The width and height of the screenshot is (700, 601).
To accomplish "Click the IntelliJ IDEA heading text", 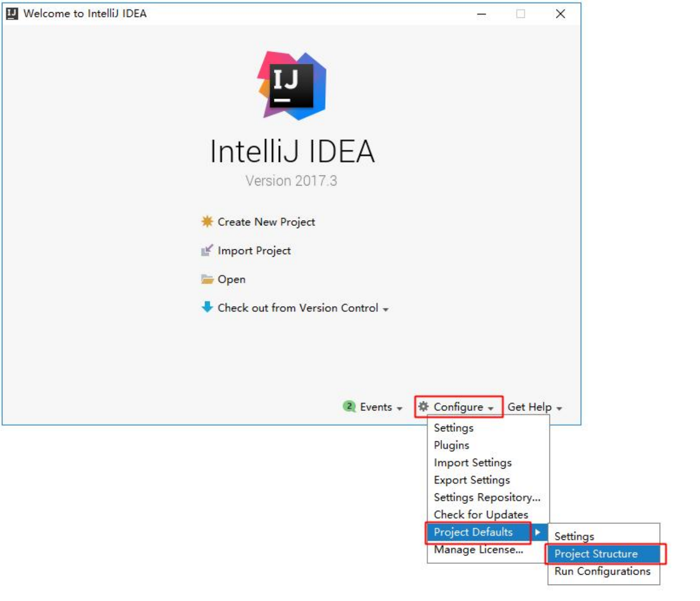I will [x=292, y=151].
